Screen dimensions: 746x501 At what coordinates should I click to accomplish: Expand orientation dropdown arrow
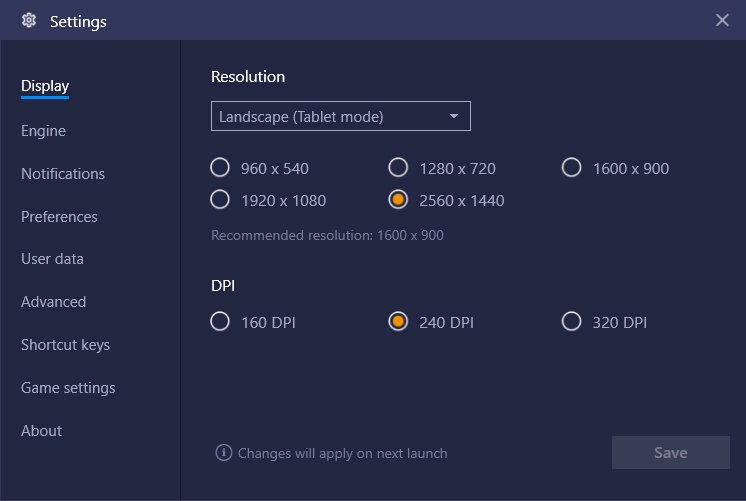(454, 116)
